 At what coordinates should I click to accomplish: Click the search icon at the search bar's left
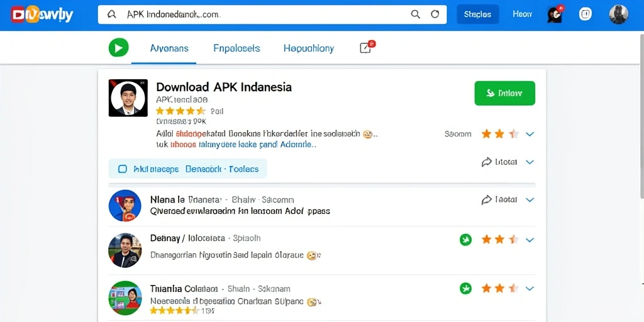click(x=111, y=14)
